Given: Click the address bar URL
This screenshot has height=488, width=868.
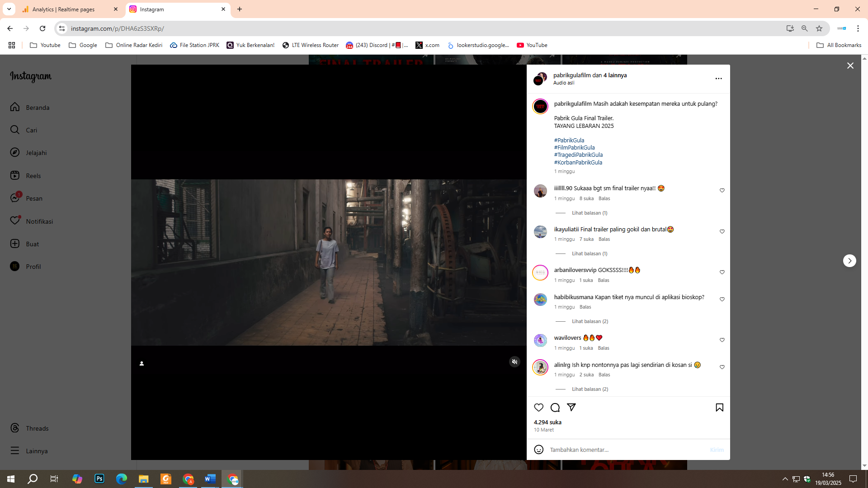Looking at the screenshot, I should 118,28.
